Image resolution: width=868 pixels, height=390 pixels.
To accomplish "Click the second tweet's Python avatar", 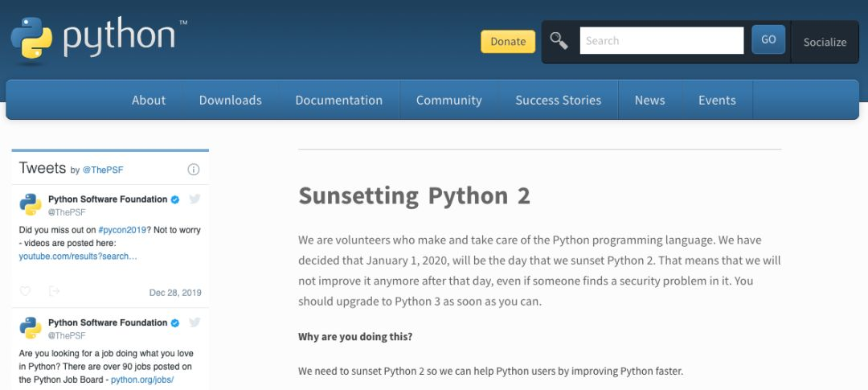I will pos(31,328).
